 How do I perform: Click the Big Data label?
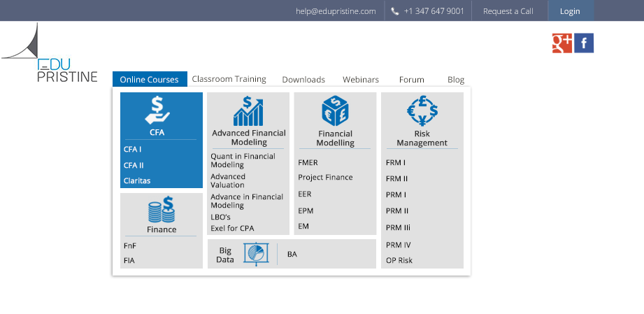(225, 255)
